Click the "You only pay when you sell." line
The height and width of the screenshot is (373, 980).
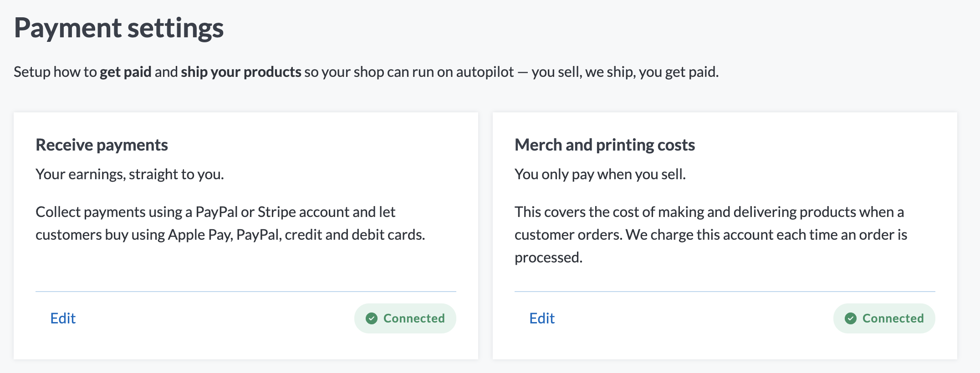[x=600, y=174]
